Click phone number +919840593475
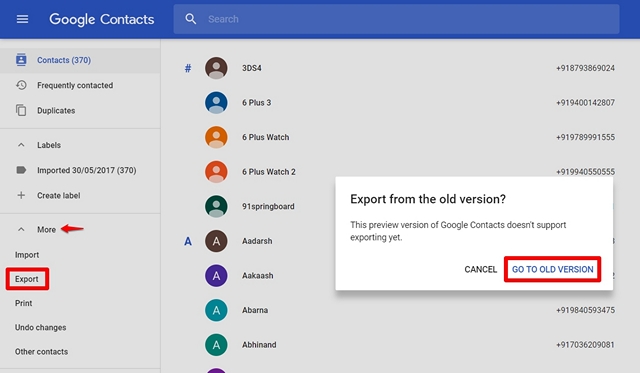The image size is (640, 373). point(585,310)
